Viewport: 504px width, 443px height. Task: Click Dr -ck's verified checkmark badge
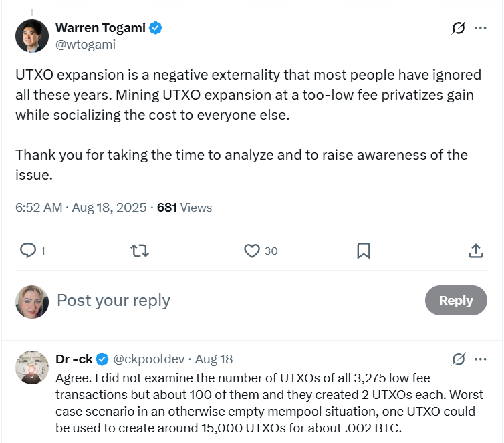pyautogui.click(x=102, y=359)
